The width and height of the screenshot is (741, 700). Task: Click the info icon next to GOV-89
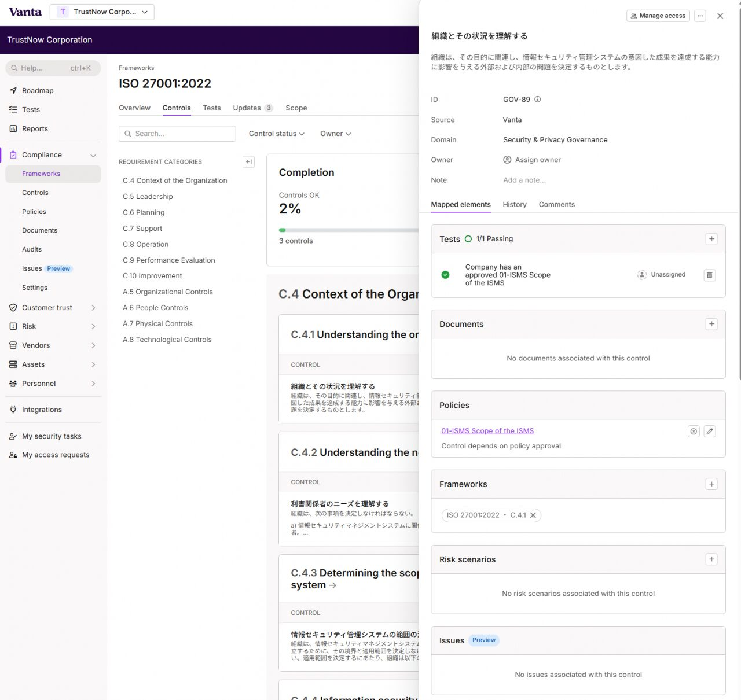click(x=538, y=100)
